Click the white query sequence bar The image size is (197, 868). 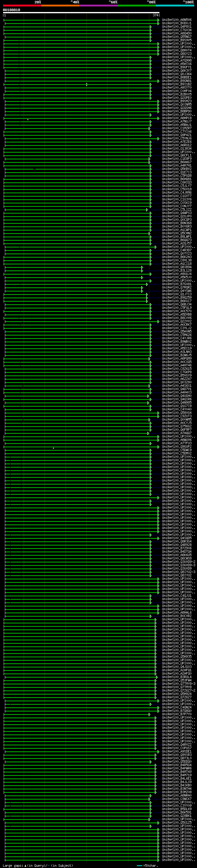[x=81, y=13]
